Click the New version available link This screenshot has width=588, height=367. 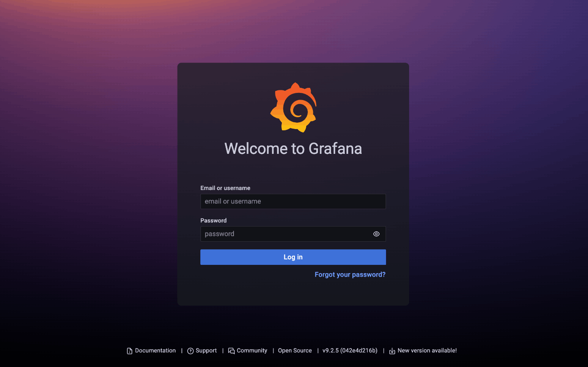[x=427, y=351]
